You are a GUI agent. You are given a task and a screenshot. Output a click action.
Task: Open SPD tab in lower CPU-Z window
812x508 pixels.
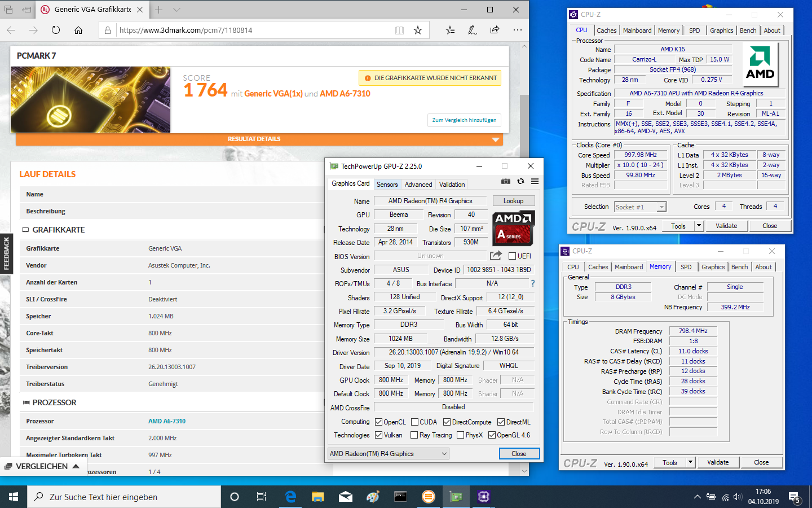(x=686, y=267)
